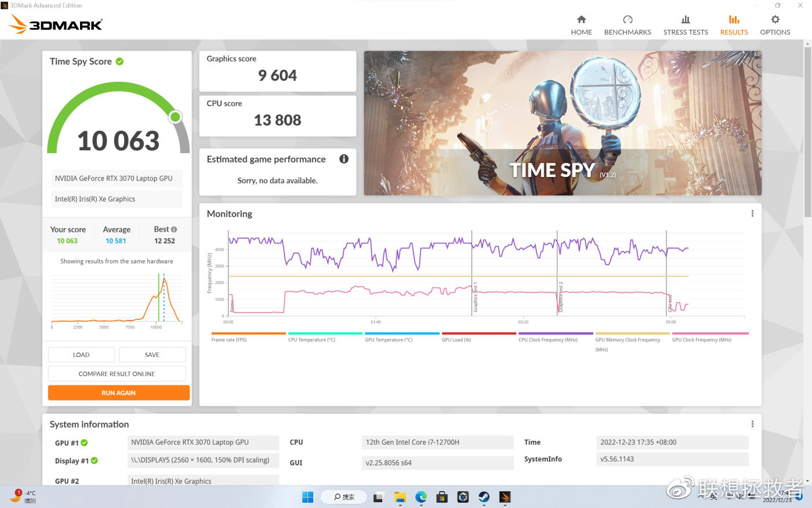Click the GUI version v2.25.8056 s64

437,463
